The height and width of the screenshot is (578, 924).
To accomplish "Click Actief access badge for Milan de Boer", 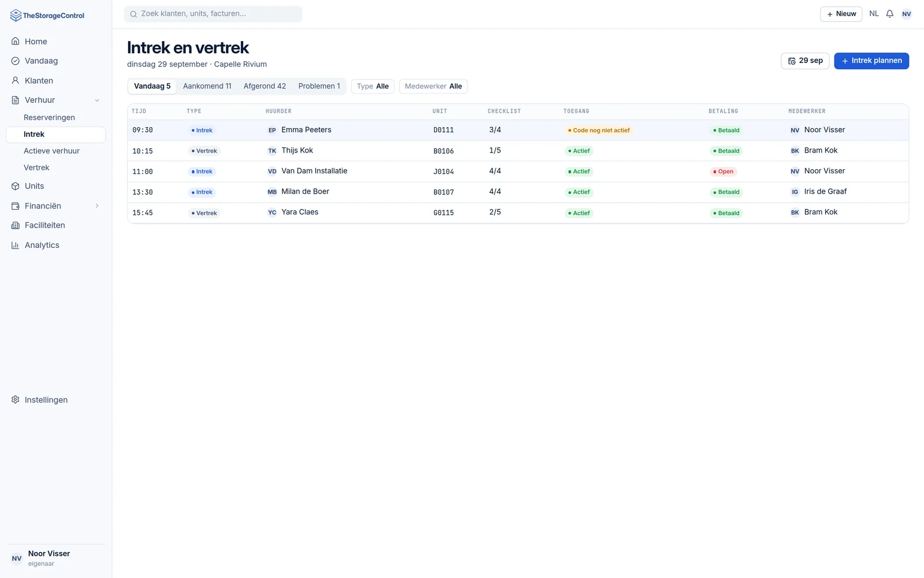I will [x=579, y=192].
